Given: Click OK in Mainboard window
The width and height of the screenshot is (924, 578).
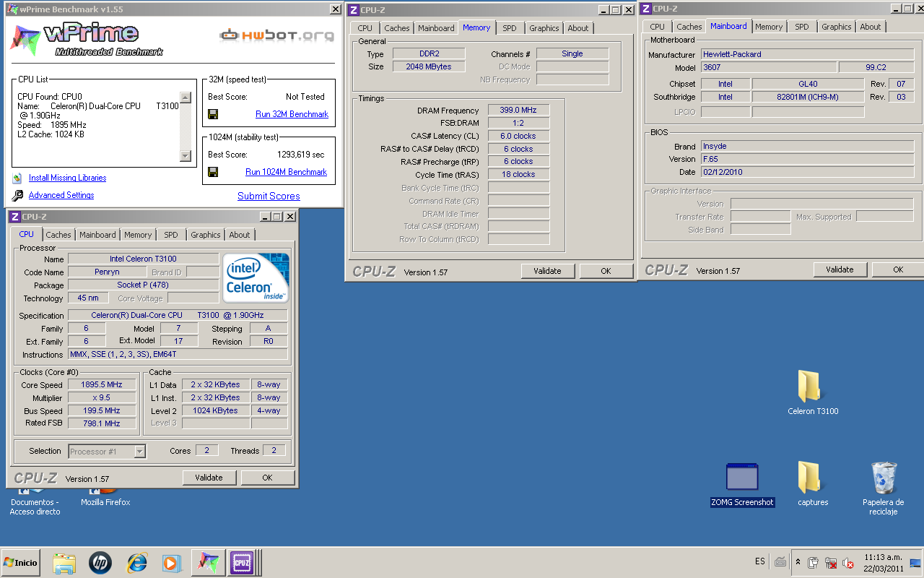Looking at the screenshot, I should [898, 269].
